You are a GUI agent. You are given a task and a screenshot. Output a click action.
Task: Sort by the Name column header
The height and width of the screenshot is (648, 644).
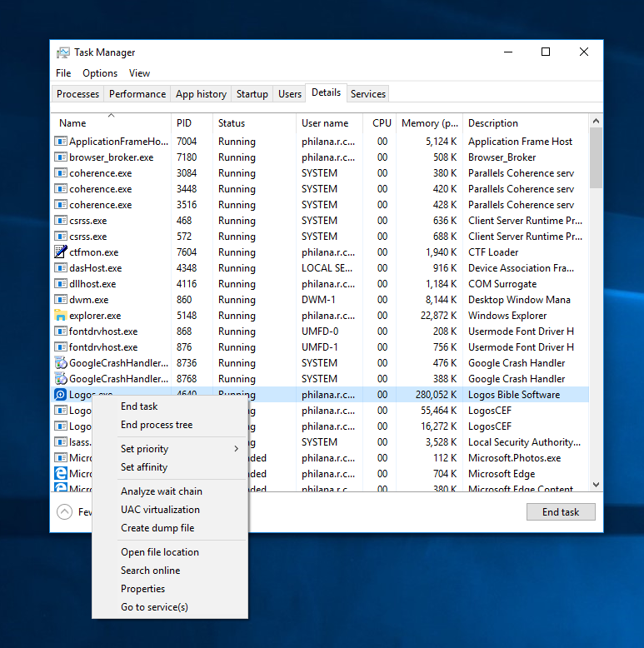pyautogui.click(x=111, y=122)
